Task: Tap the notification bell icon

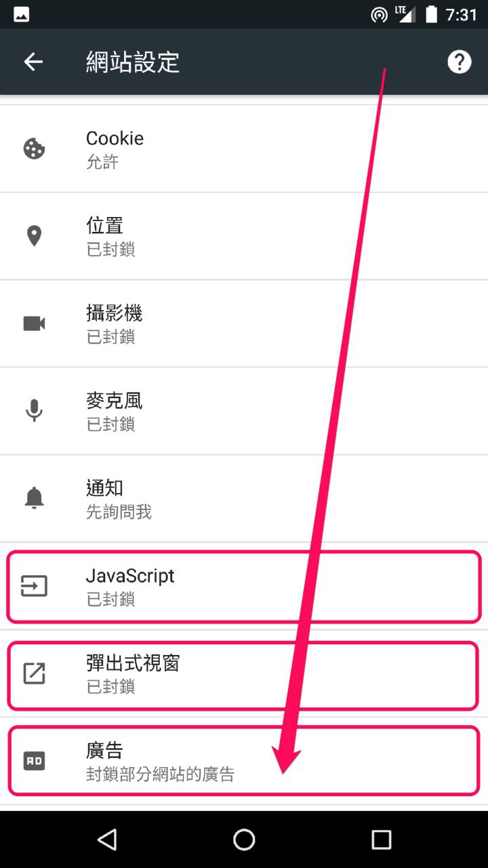Action: click(34, 498)
